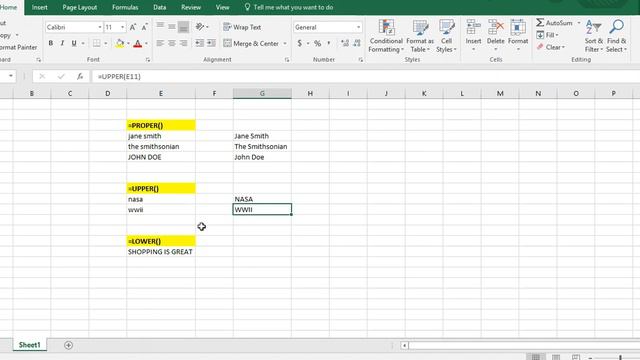Apply Accounting number format dollar sign
Screen dimensions: 640x360
(x=300, y=43)
